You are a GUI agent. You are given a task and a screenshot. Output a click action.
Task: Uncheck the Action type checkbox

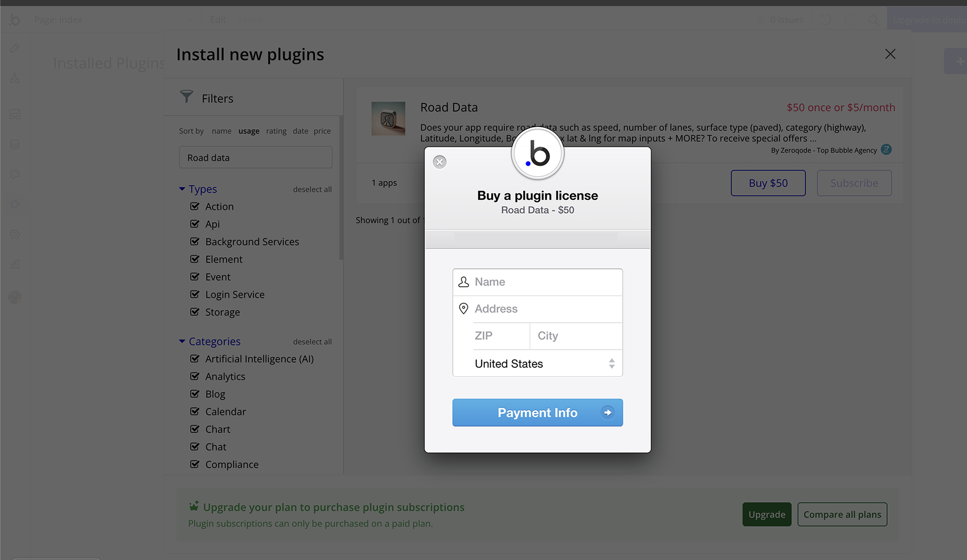coord(195,206)
